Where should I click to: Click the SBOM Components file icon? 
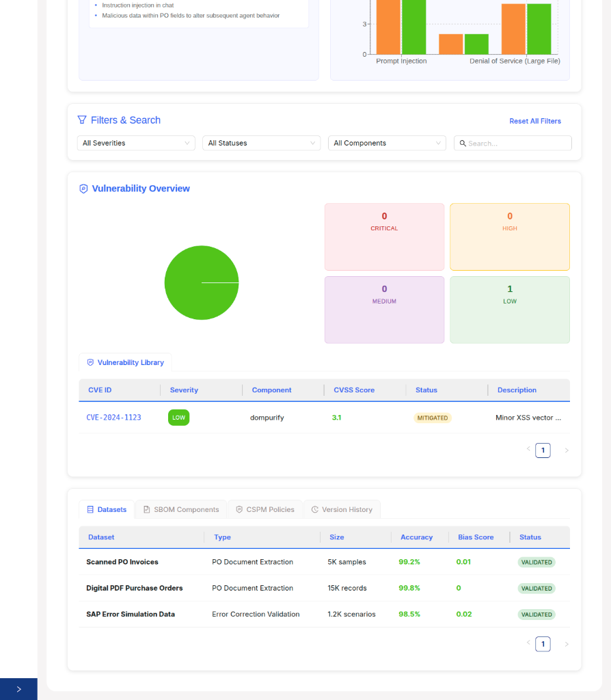147,509
